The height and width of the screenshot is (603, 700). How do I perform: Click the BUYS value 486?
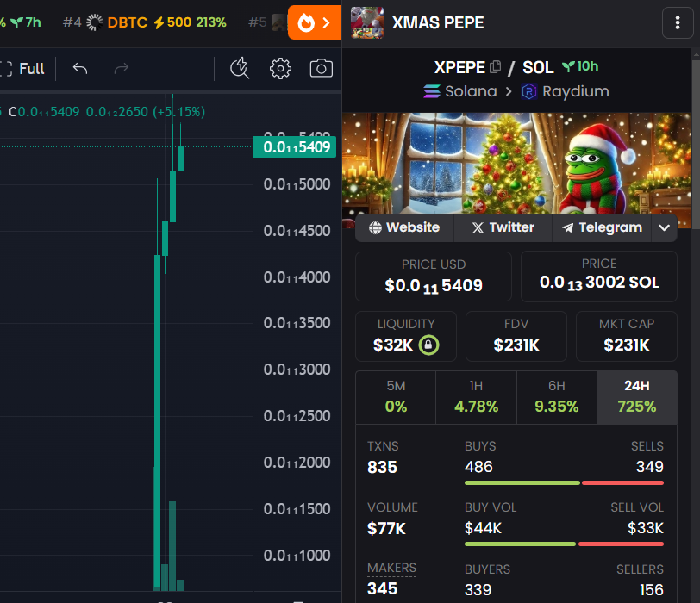tap(478, 467)
